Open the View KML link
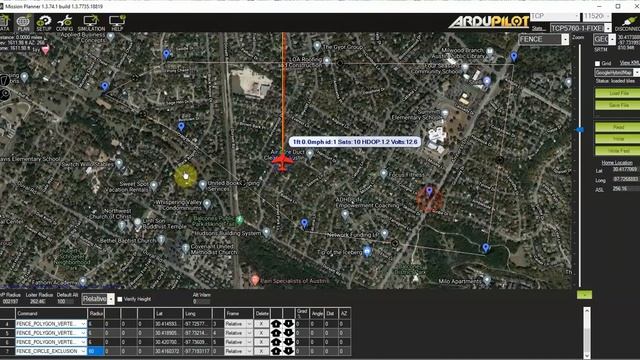 pos(629,63)
